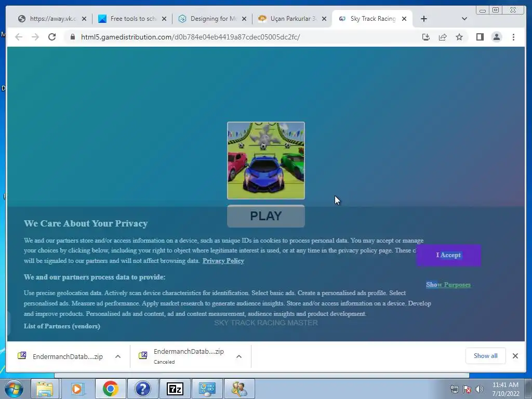Open the Windows Start menu
532x399 pixels.
click(14, 389)
